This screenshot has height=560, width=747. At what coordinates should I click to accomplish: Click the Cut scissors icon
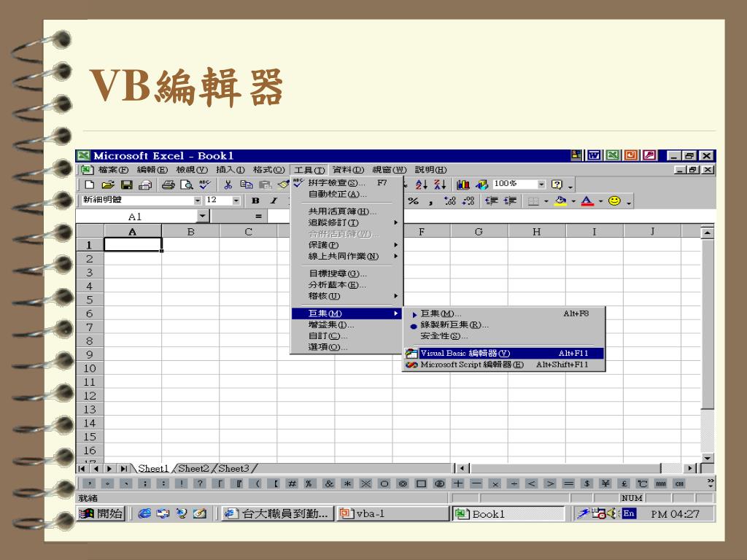(x=228, y=184)
